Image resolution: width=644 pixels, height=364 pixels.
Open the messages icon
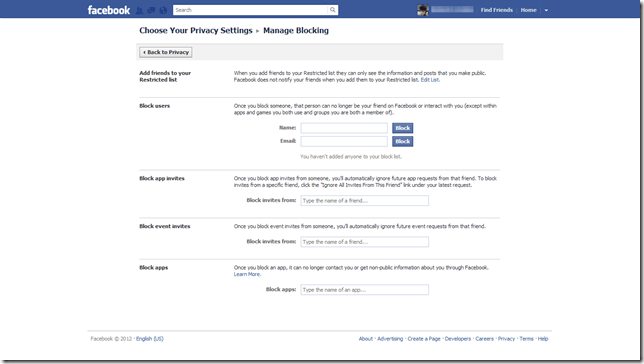coord(151,10)
